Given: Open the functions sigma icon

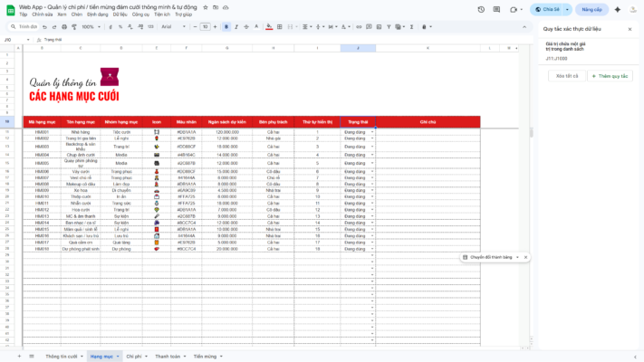Looking at the screenshot, I should [x=411, y=26].
